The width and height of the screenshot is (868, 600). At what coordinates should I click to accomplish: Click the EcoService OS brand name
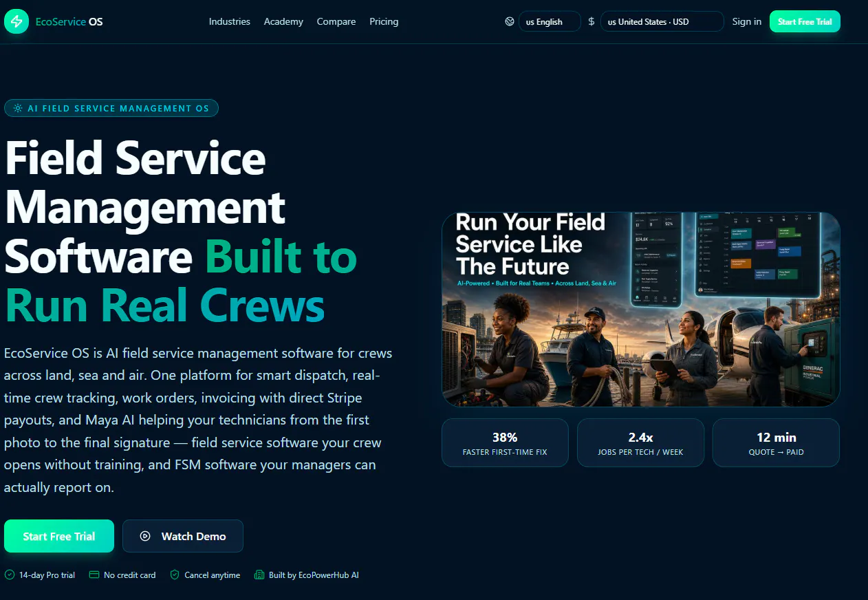(x=69, y=21)
